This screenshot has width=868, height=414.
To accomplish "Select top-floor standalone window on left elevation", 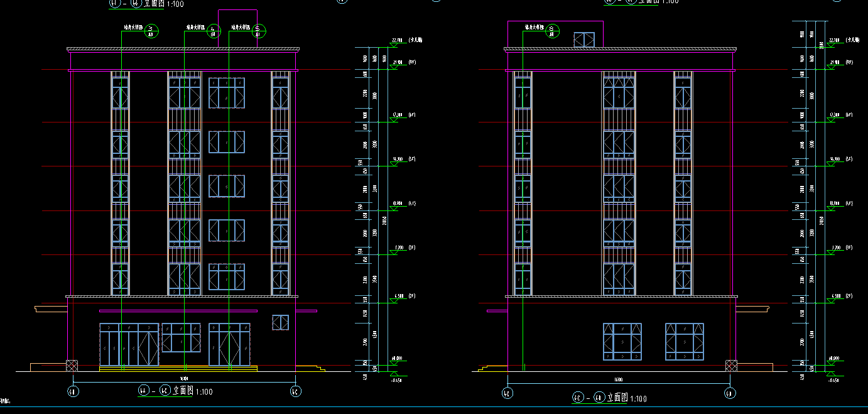I will coord(226,92).
